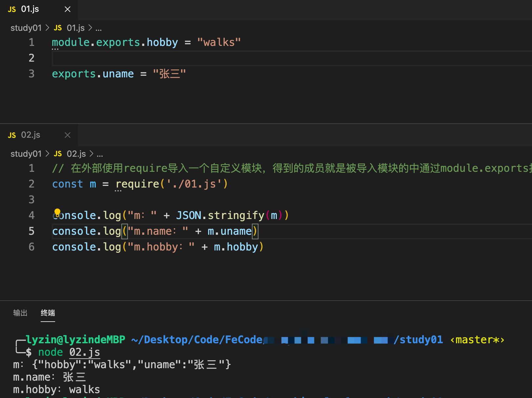Viewport: 532px width, 398px height.
Task: Close the 01.js editor tab
Action: click(x=68, y=9)
